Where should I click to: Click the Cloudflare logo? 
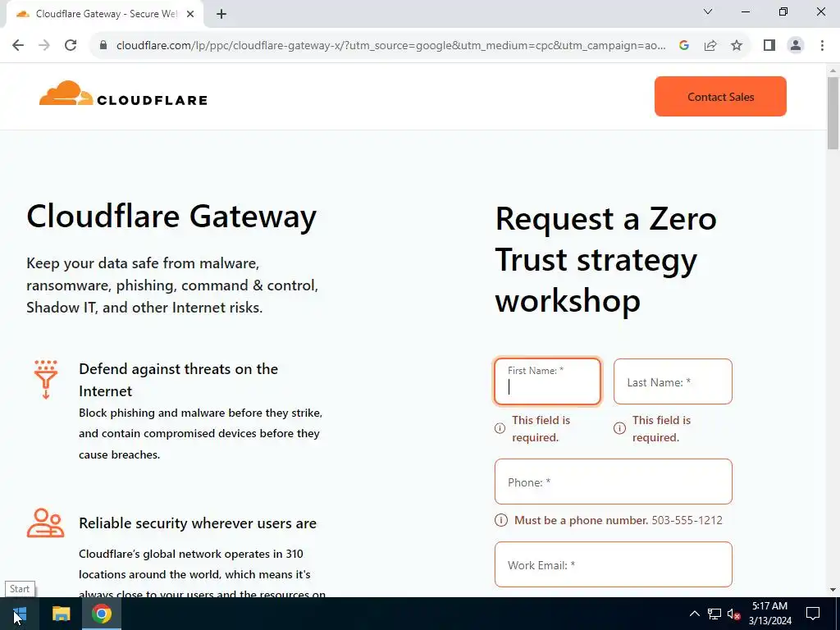(x=123, y=94)
